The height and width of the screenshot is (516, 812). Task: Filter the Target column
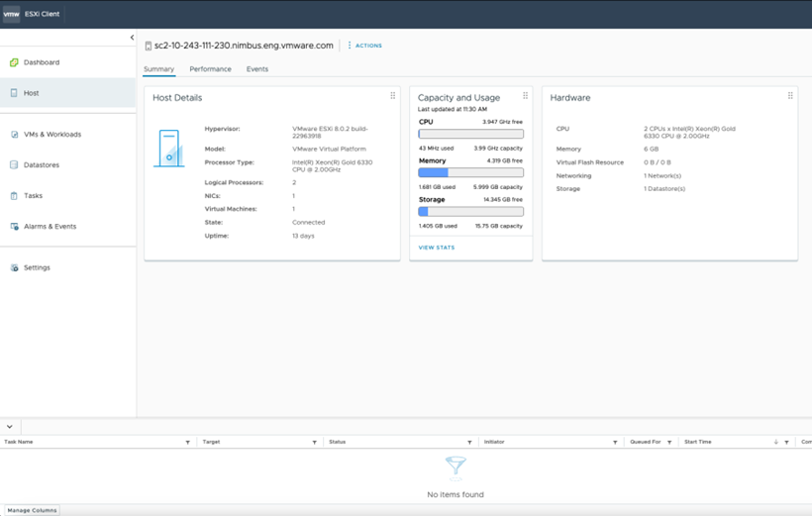(314, 443)
